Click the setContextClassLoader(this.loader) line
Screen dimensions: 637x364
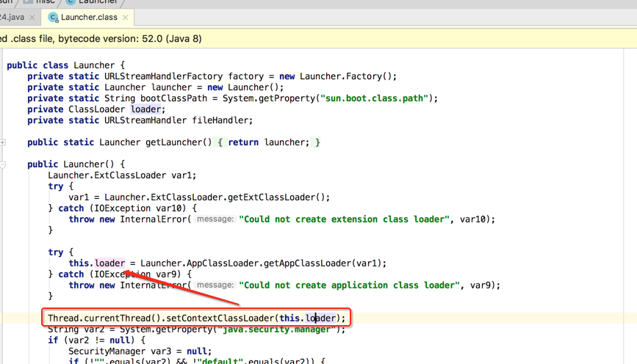197,318
